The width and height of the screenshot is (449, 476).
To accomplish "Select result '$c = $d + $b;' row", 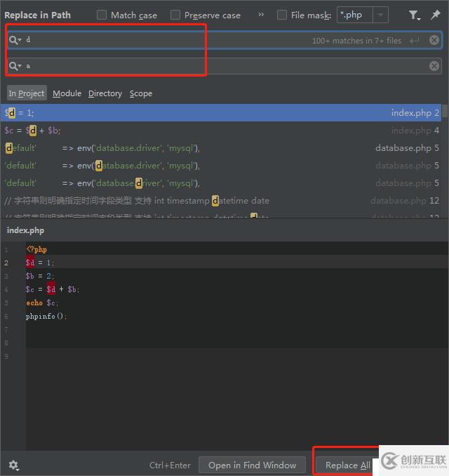I will pyautogui.click(x=221, y=131).
